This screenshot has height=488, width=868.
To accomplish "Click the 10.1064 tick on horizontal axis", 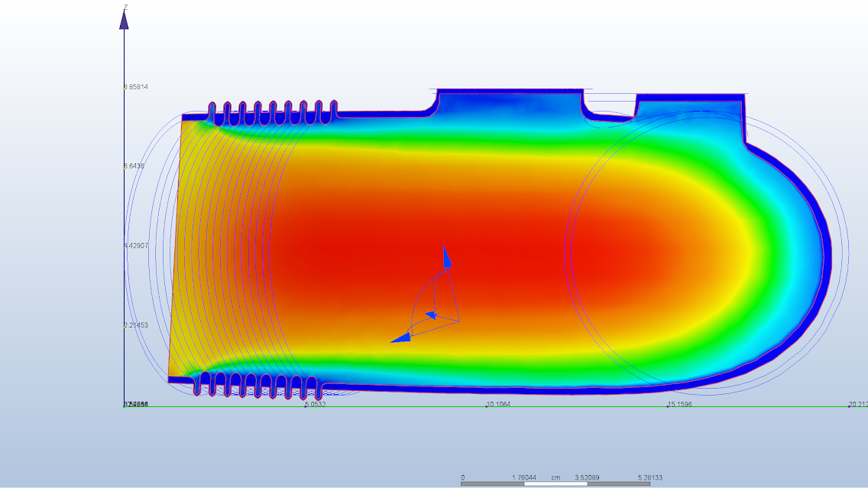I will [x=498, y=405].
